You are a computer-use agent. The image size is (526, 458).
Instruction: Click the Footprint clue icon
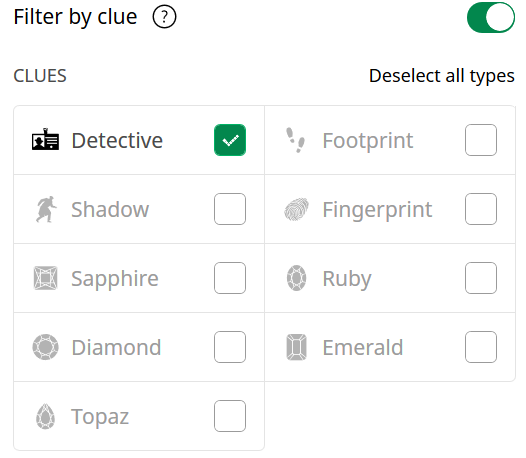click(x=296, y=140)
